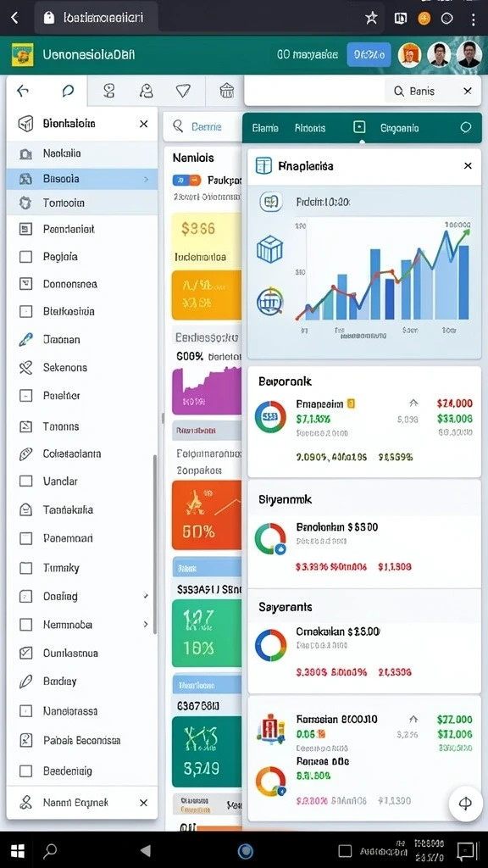Switch to the Rinoois tab

click(x=310, y=128)
